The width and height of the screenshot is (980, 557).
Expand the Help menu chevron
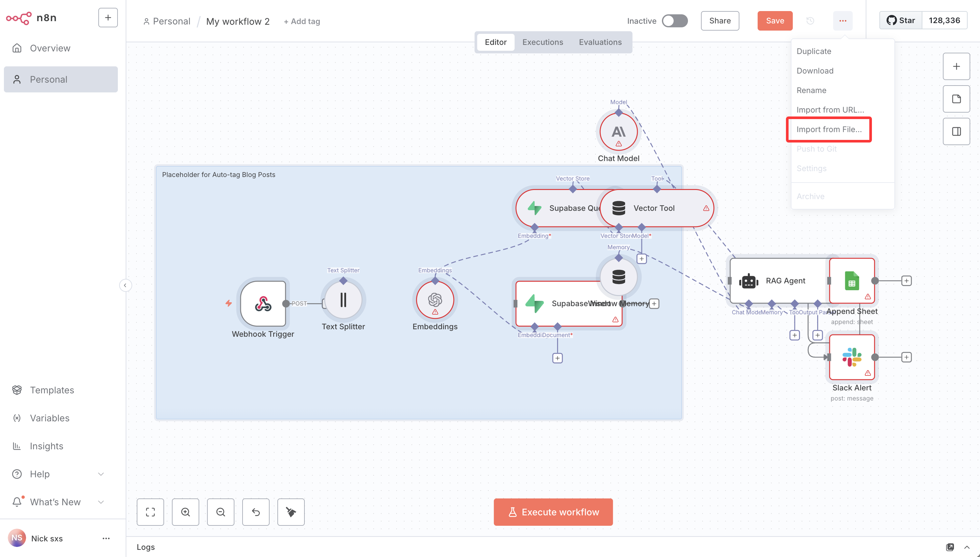tap(101, 474)
